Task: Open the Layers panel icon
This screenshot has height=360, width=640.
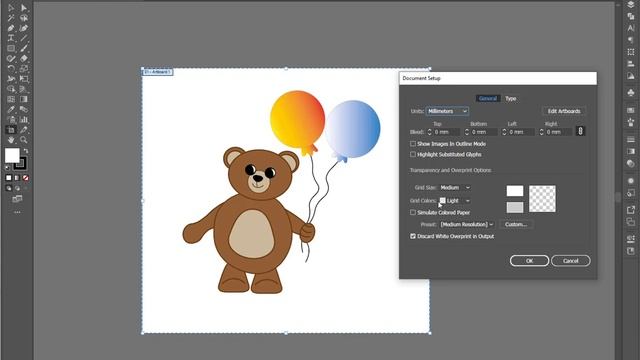Action: pos(631,5)
